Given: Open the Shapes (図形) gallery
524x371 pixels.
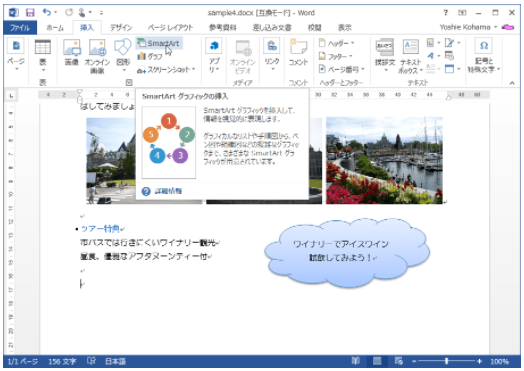Looking at the screenshot, I should [123, 55].
